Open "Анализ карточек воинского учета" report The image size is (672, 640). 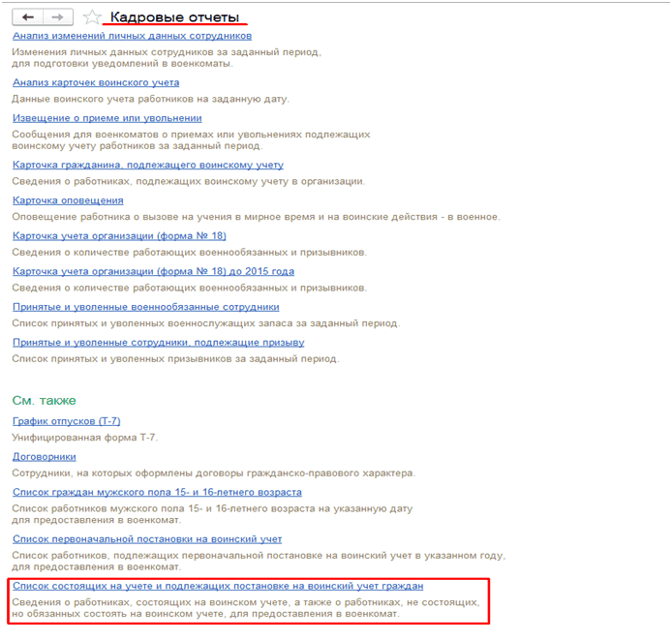point(96,83)
